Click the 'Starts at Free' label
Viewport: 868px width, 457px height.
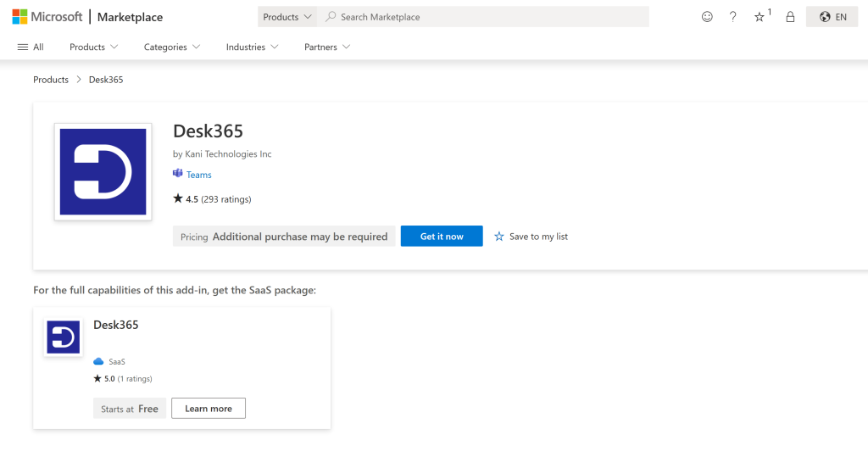tap(130, 409)
